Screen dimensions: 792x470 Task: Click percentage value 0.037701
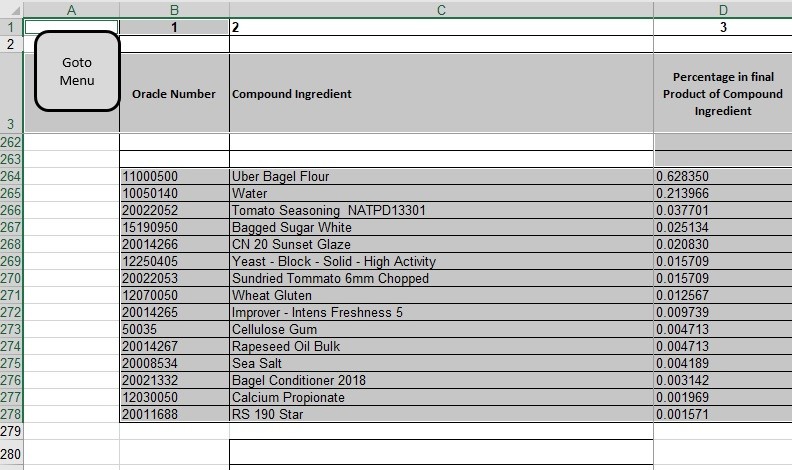coord(723,210)
